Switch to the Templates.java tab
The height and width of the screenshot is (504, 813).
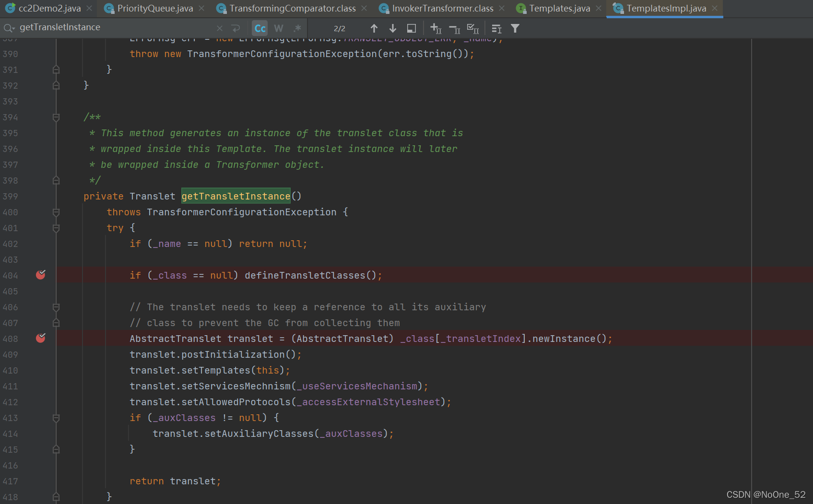559,8
